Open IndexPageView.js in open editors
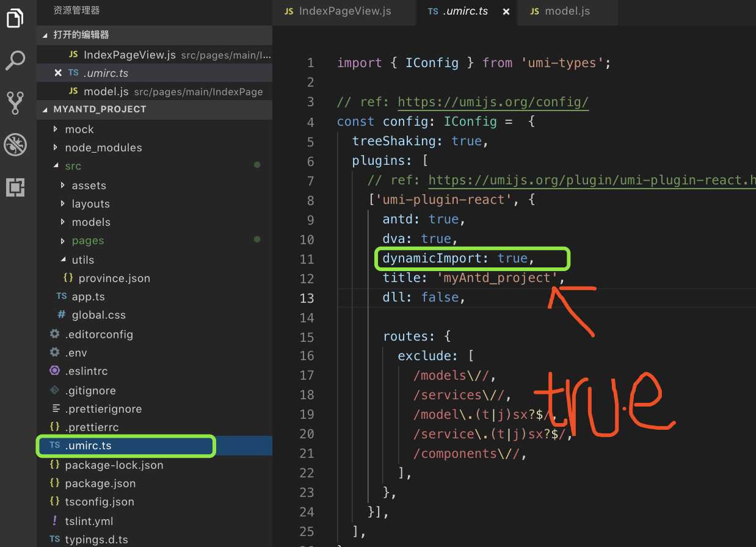 154,55
